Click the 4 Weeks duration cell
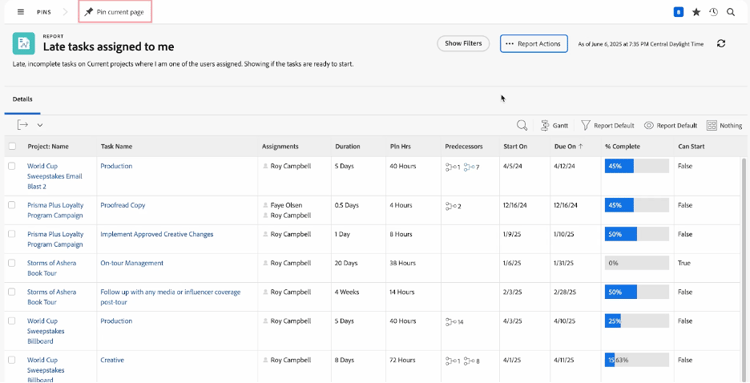This screenshot has height=383, width=750. coord(348,292)
